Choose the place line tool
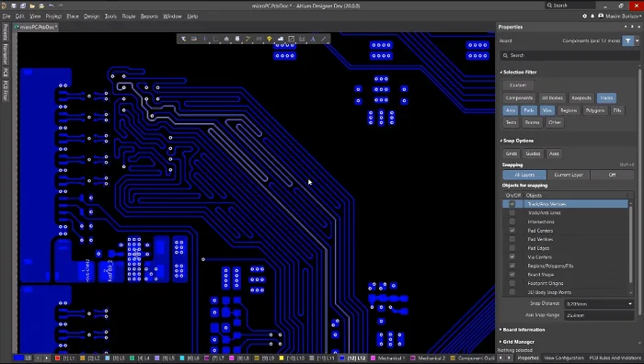 (x=324, y=39)
